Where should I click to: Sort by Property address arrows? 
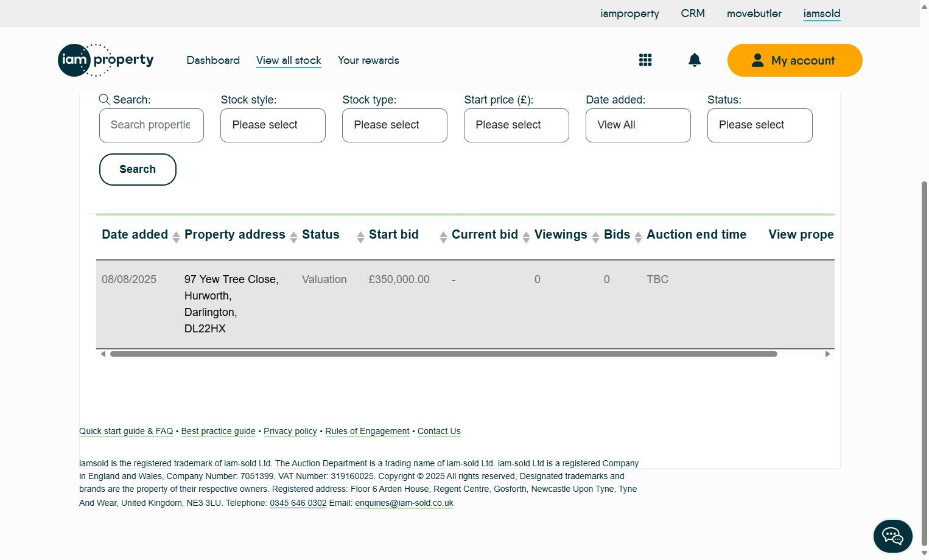point(293,237)
